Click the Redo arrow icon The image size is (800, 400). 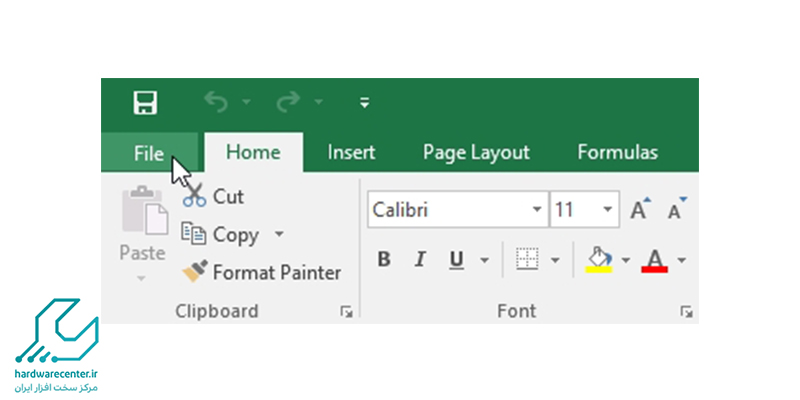(288, 102)
